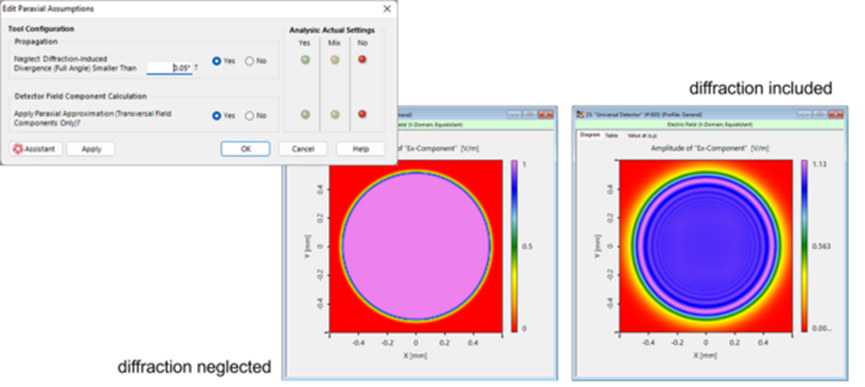This screenshot has width=865, height=387.
Task: Click the yellow Mix indicator in Detector Field row
Action: pos(334,114)
